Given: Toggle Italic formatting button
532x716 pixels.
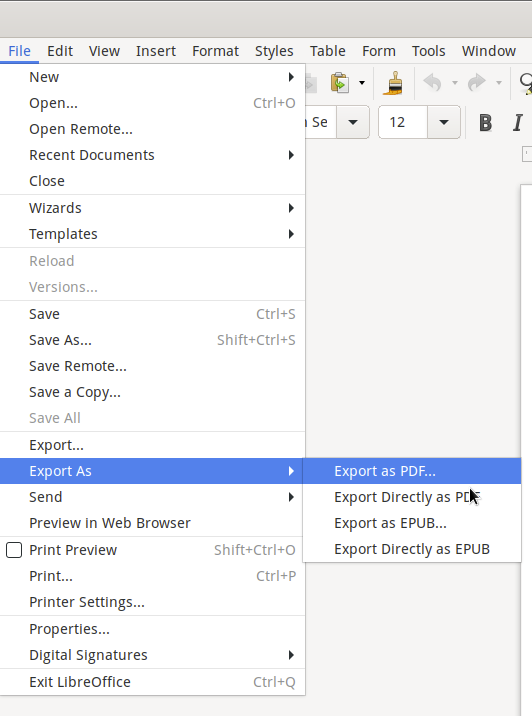Looking at the screenshot, I should coord(517,122).
